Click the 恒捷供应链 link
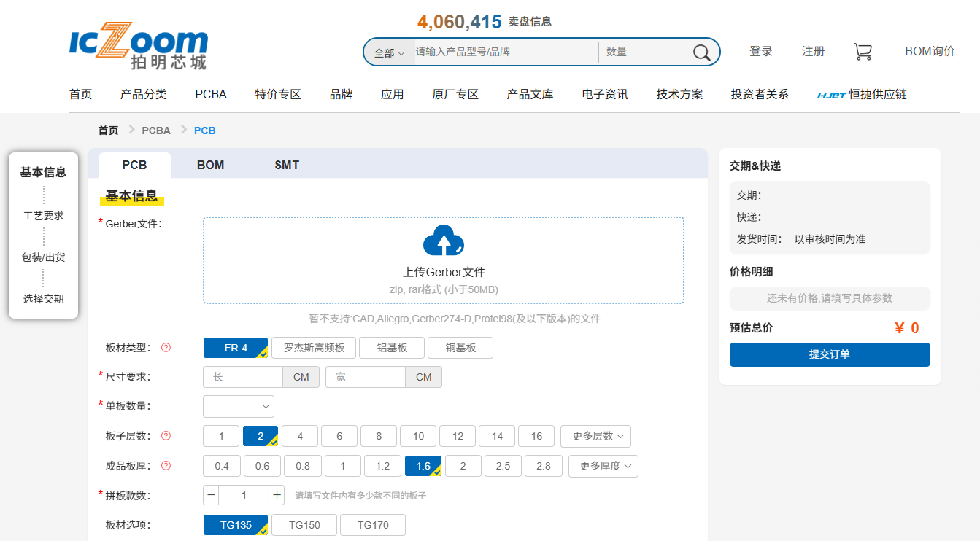The image size is (980, 541). pyautogui.click(x=862, y=94)
